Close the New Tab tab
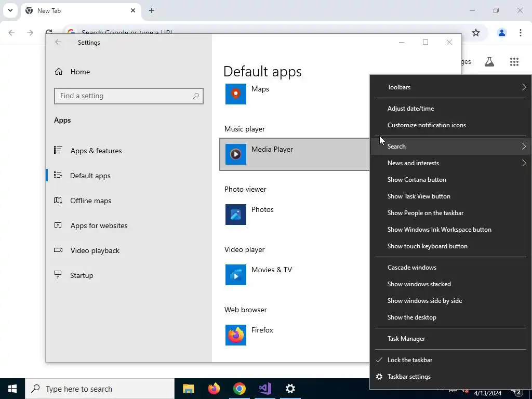 [x=133, y=10]
